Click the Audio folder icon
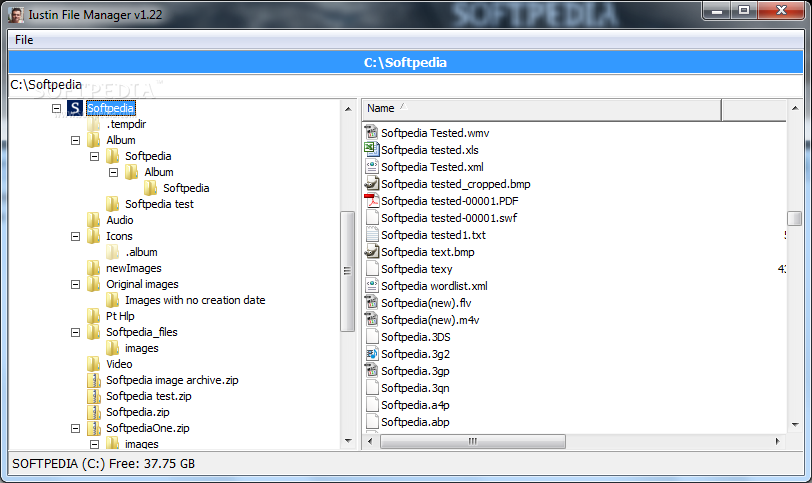This screenshot has height=483, width=812. 94,220
